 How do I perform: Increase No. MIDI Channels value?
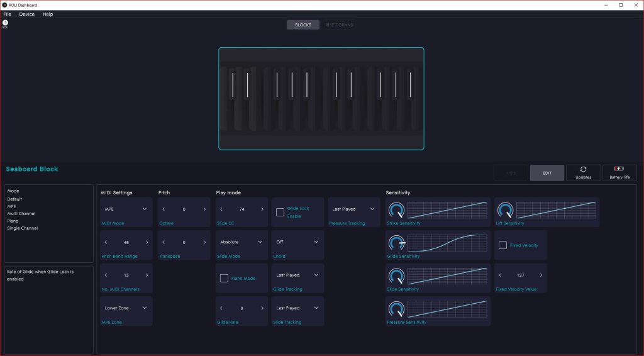pyautogui.click(x=147, y=275)
